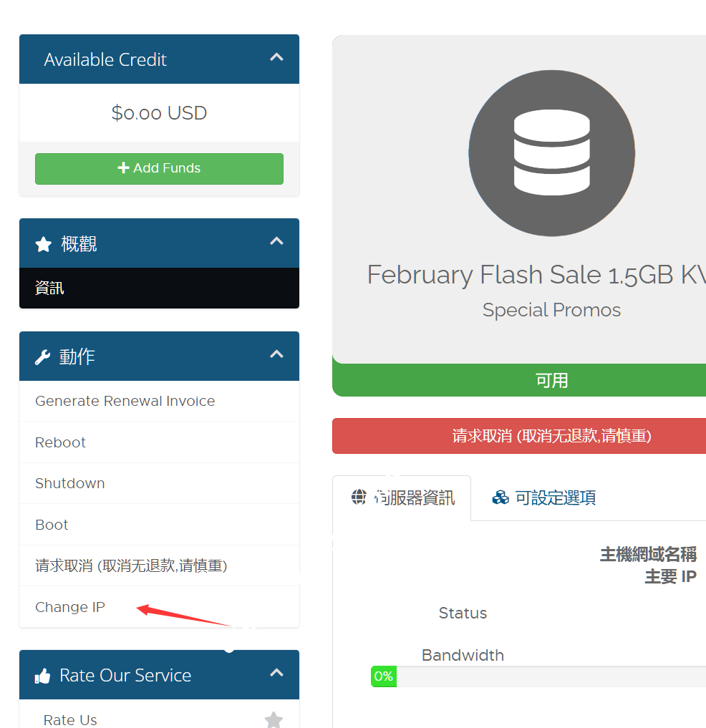Click the wrench icon beside 動作

[43, 357]
